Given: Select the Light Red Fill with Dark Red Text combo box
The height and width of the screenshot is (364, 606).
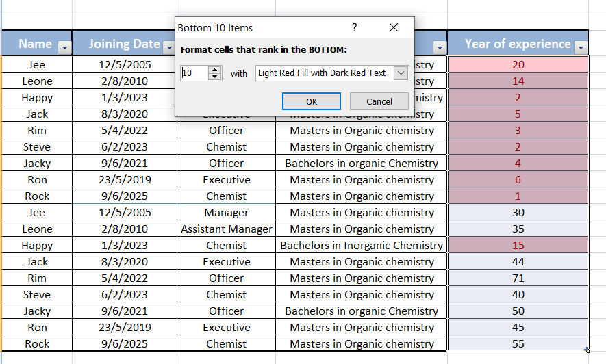Looking at the screenshot, I should tap(332, 73).
